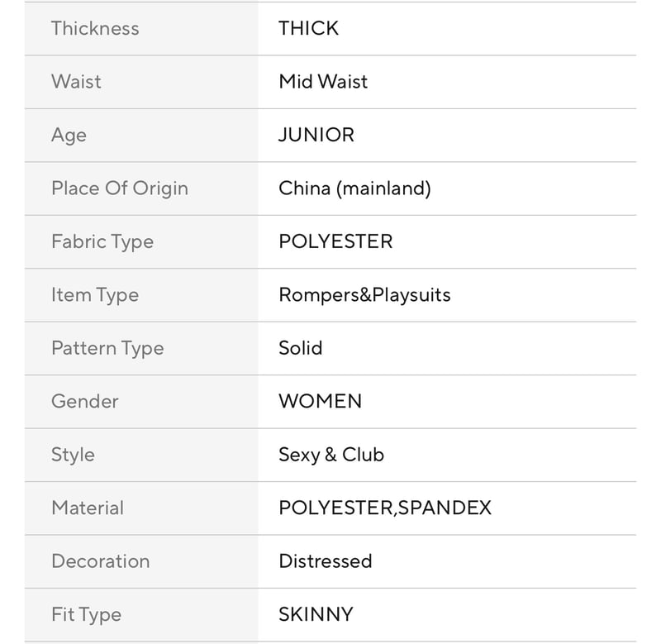Select China (mainland) value
The image size is (661, 644).
click(x=355, y=188)
